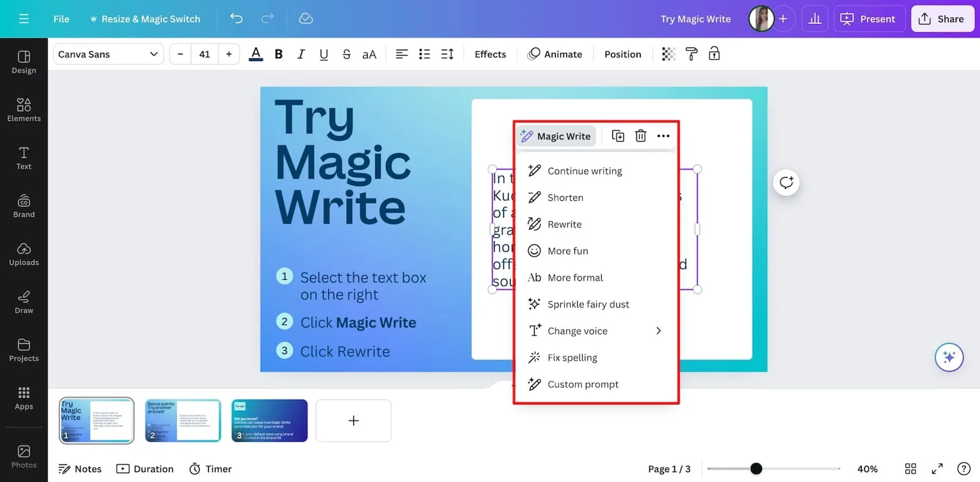This screenshot has width=980, height=482.
Task: Open the text alignment options
Action: pyautogui.click(x=402, y=54)
